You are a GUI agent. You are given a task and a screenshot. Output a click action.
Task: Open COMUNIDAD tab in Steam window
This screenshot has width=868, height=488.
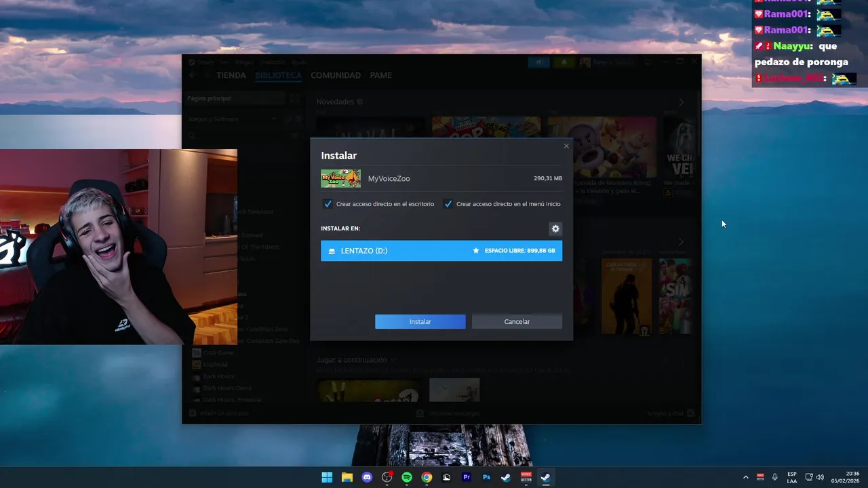(336, 75)
